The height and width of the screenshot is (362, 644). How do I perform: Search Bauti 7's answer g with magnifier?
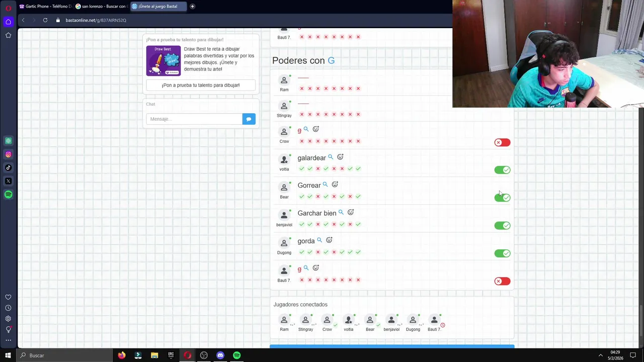[306, 268]
